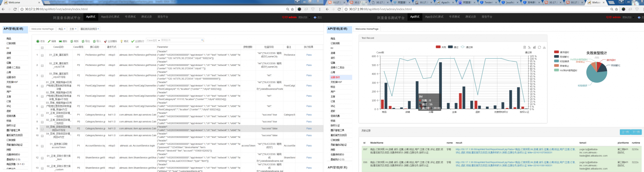Image resolution: width=644 pixels, height=172 pixels.
Task: Close the 商品 tab in the left page
Action: [x=65, y=29]
